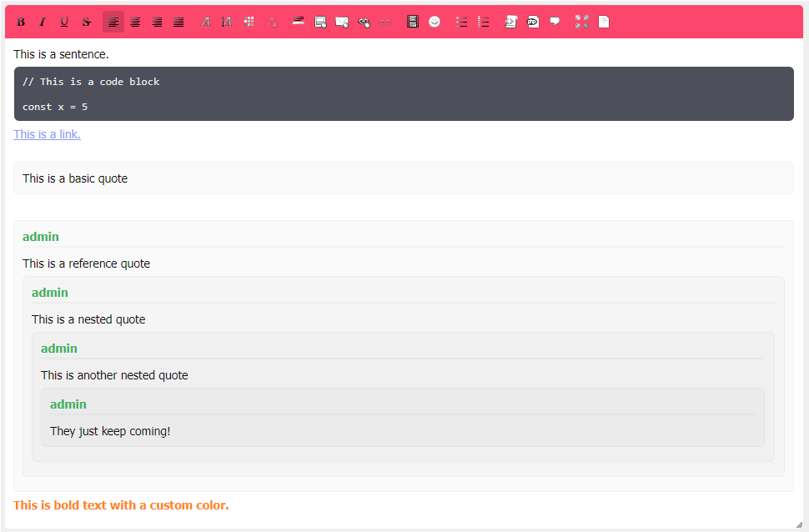Viewport: 809px width, 532px height.
Task: Open the font size dropdown
Action: point(227,22)
